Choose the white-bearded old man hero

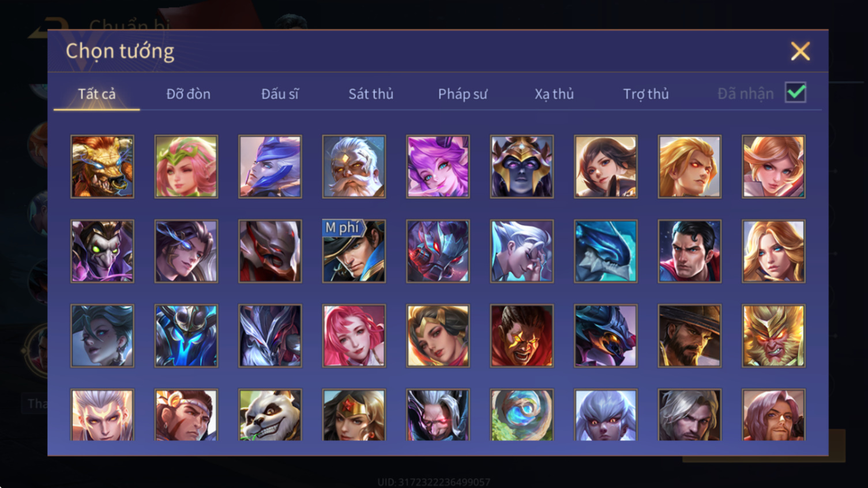tap(354, 167)
